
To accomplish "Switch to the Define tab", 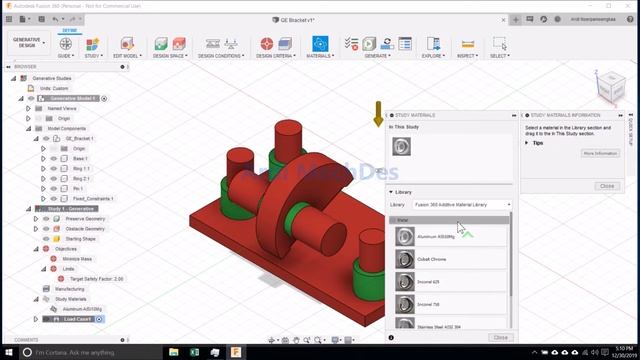I will click(x=70, y=31).
